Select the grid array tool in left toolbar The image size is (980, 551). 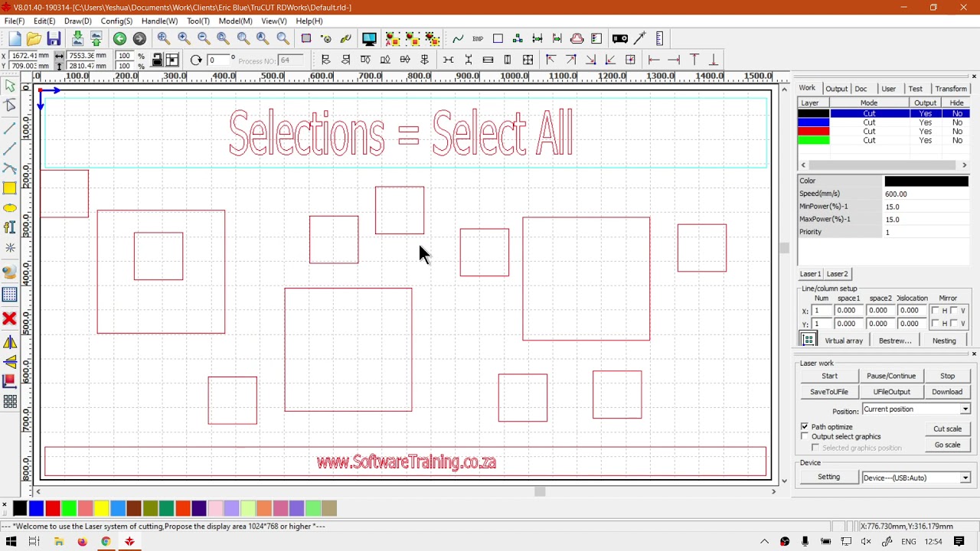(x=10, y=401)
